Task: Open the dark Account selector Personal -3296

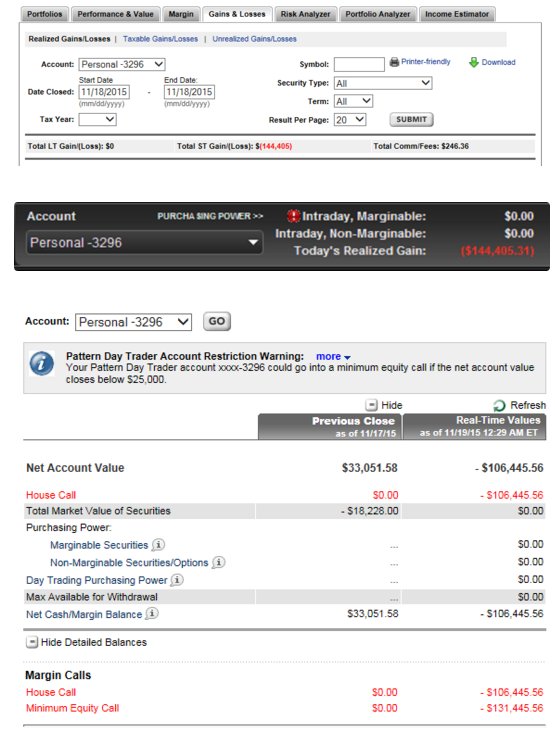Action: (x=144, y=243)
